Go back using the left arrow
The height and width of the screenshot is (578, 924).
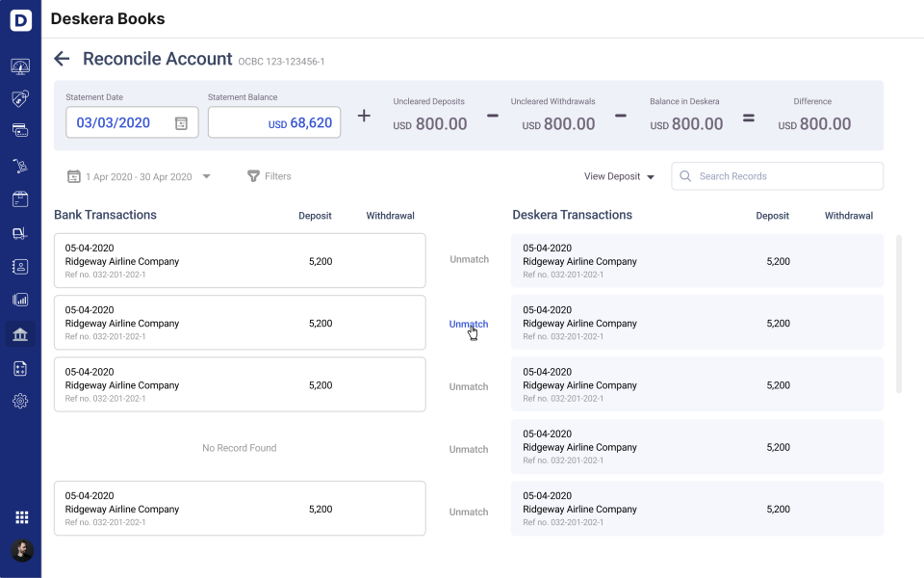[x=62, y=59]
